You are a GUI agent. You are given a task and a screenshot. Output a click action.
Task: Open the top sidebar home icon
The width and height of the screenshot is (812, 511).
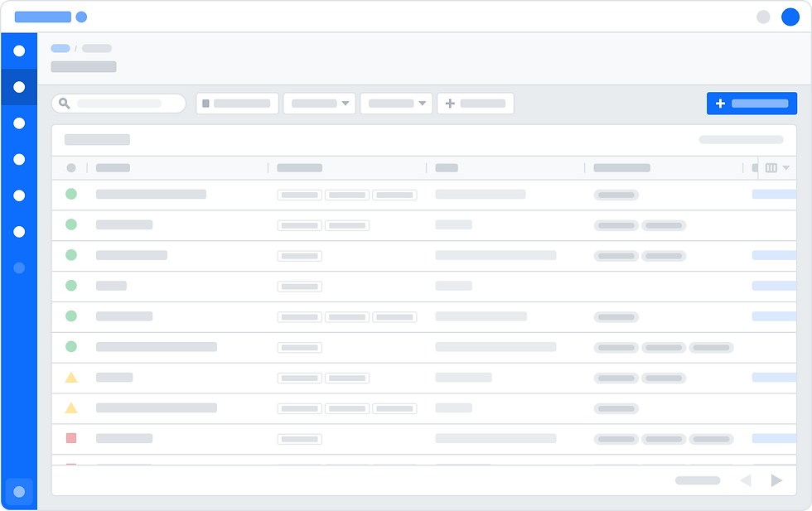point(19,51)
